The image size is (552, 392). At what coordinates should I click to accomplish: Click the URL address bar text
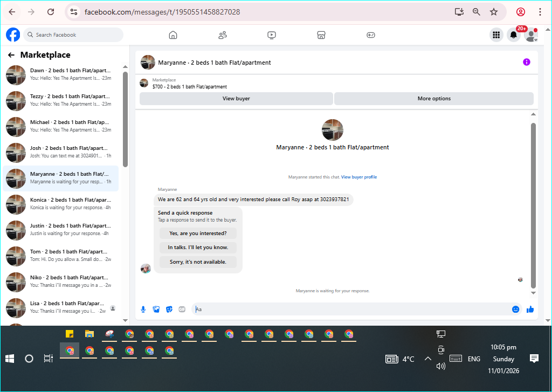tap(162, 12)
